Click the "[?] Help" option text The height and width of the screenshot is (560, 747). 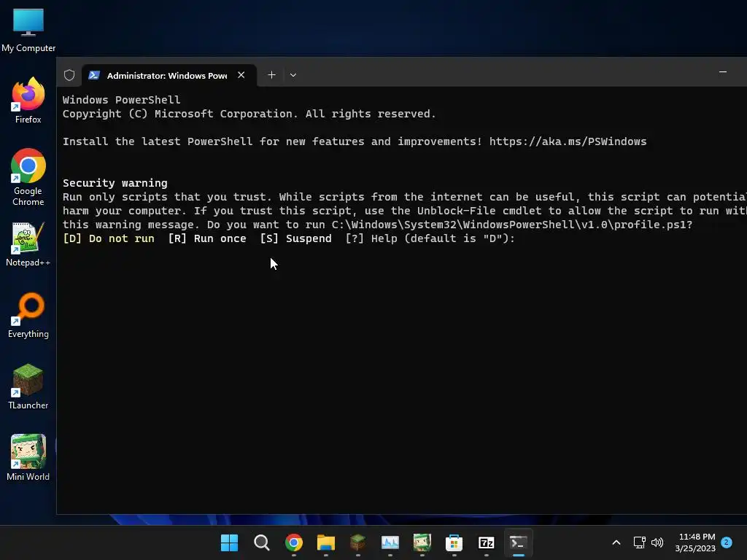[x=371, y=238]
